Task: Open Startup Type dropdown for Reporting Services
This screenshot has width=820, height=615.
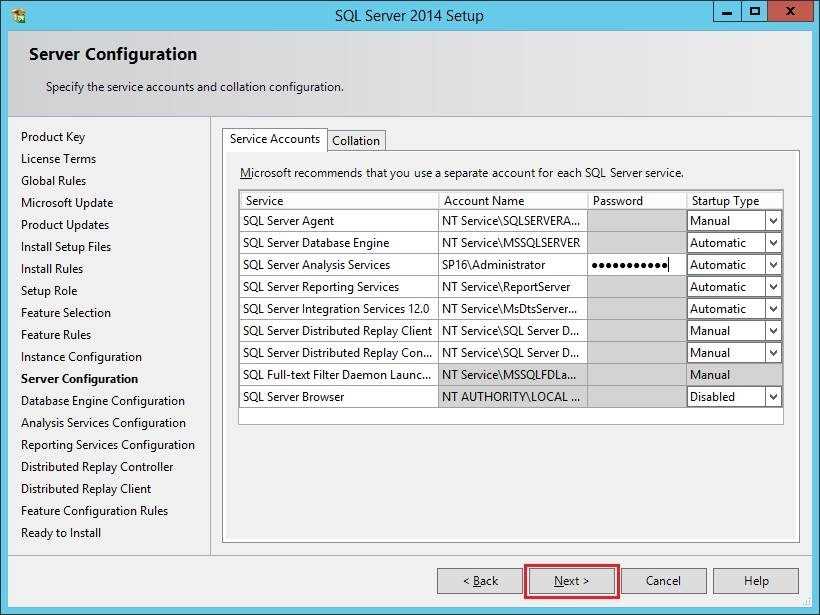Action: point(773,287)
